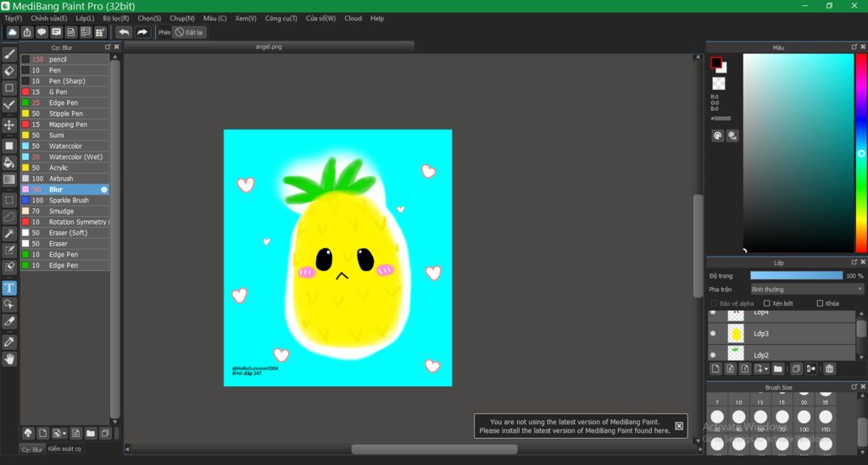Click the hue spectrum slider bar
Screen dimensions: 868x465
(861, 153)
